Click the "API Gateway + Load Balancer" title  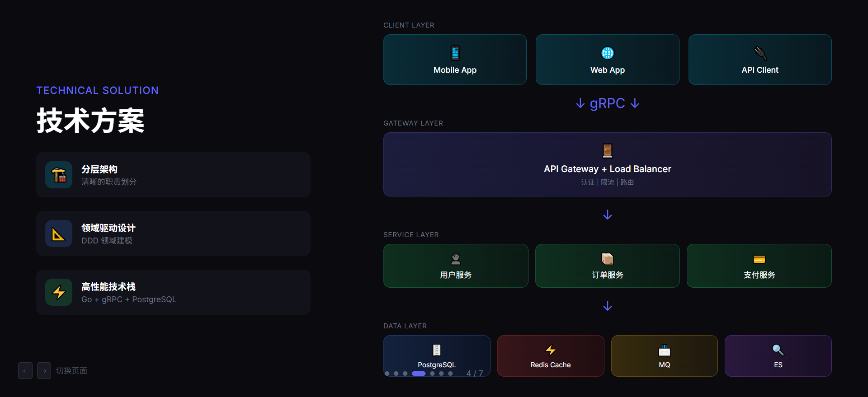click(x=608, y=169)
